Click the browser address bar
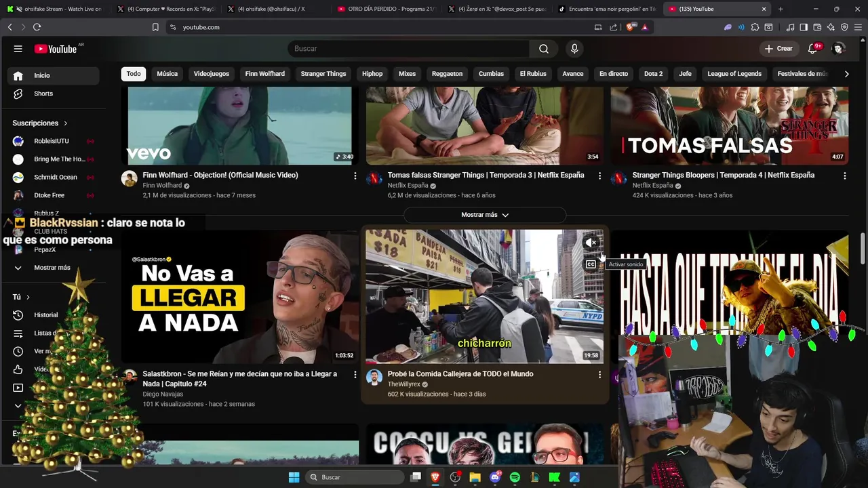Screen dimensions: 868x488 click(383, 27)
